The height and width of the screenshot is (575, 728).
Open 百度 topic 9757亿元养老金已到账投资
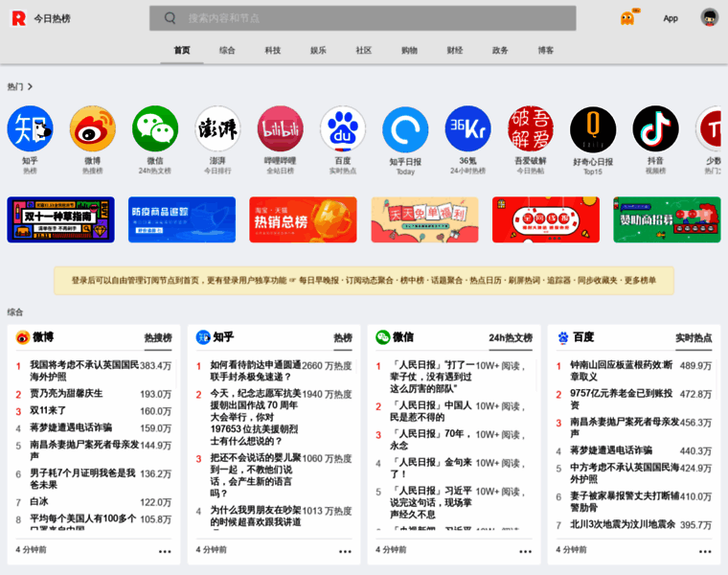[622, 399]
